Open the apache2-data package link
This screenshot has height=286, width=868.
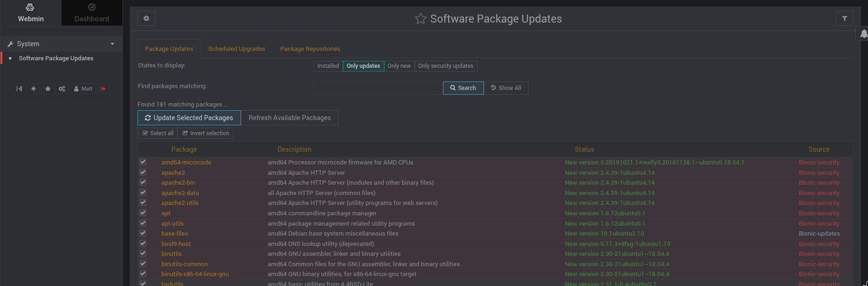tap(180, 193)
